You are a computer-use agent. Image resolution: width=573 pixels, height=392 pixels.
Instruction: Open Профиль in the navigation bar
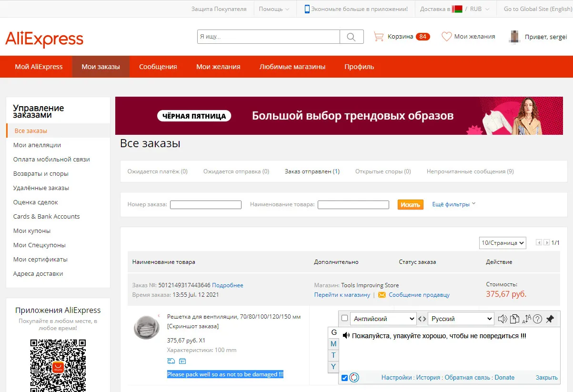point(359,67)
